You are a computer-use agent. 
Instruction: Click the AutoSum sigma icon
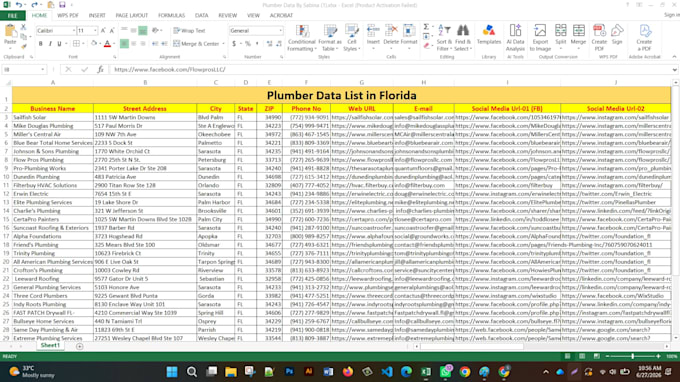coord(426,27)
